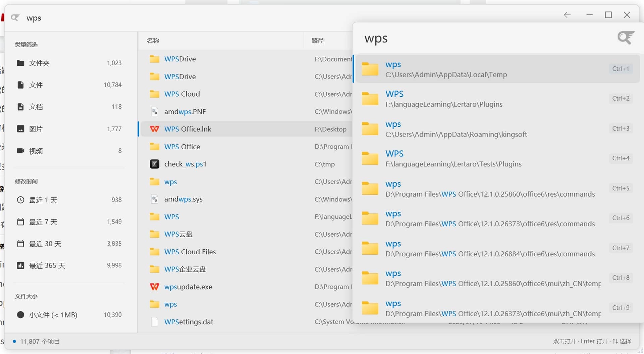Filter results by 视频 videos
This screenshot has height=354, width=644.
coord(69,151)
